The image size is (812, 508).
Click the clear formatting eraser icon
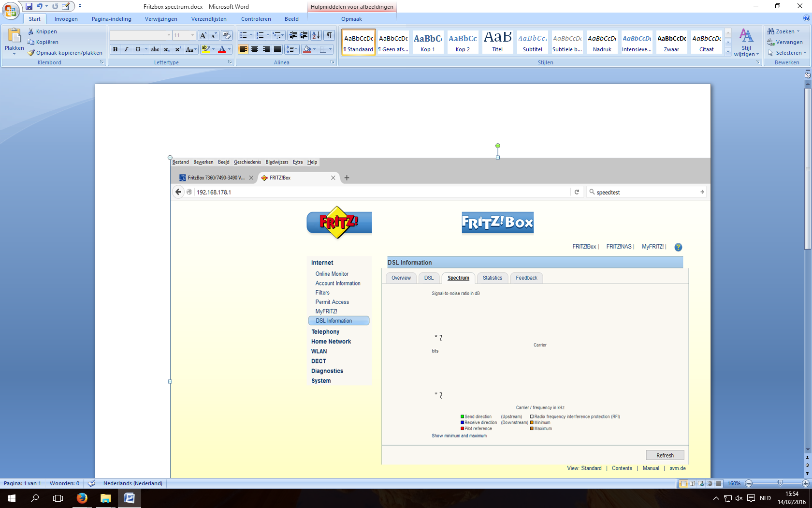pos(226,35)
